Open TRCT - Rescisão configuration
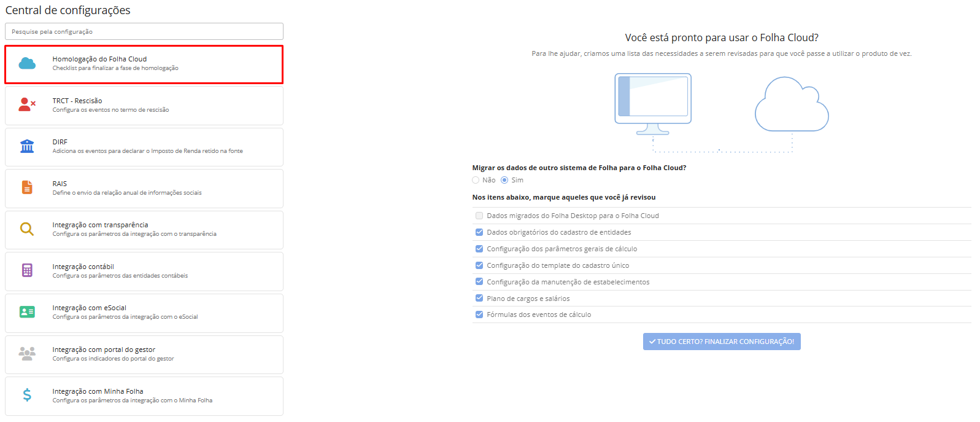The width and height of the screenshot is (980, 422). click(x=144, y=106)
